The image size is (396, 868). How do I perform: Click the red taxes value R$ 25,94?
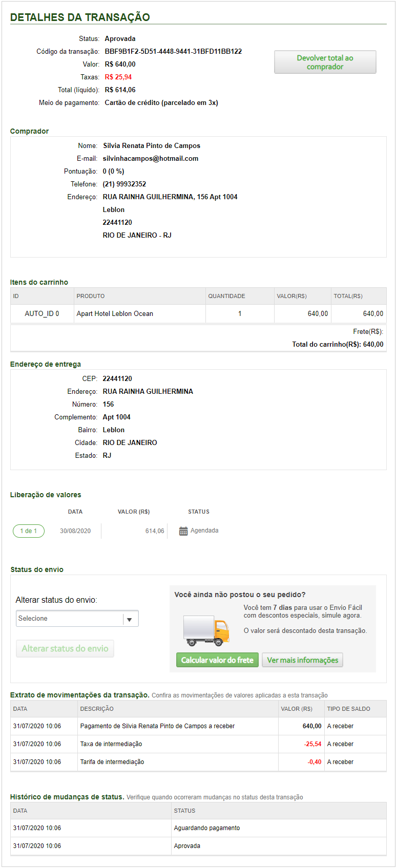point(118,77)
